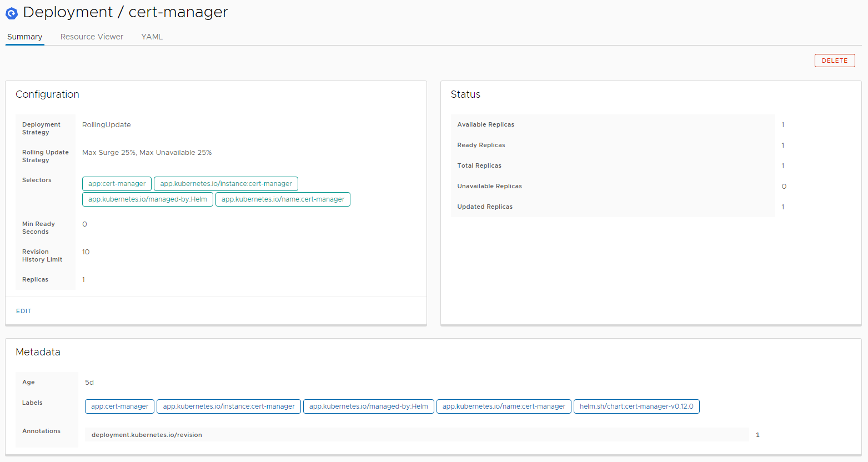Click the Deployment icon beside the title
The height and width of the screenshot is (462, 868).
(12, 13)
